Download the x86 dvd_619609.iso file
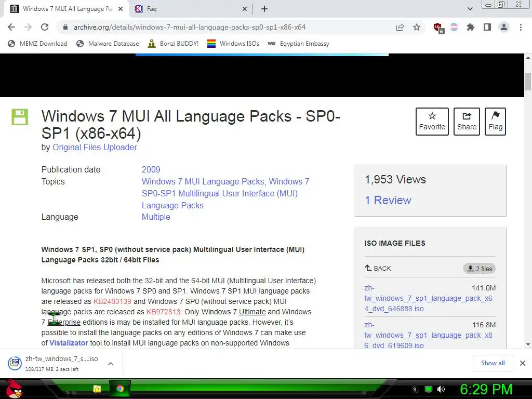Screen dimensions: 532x399 point(428,335)
